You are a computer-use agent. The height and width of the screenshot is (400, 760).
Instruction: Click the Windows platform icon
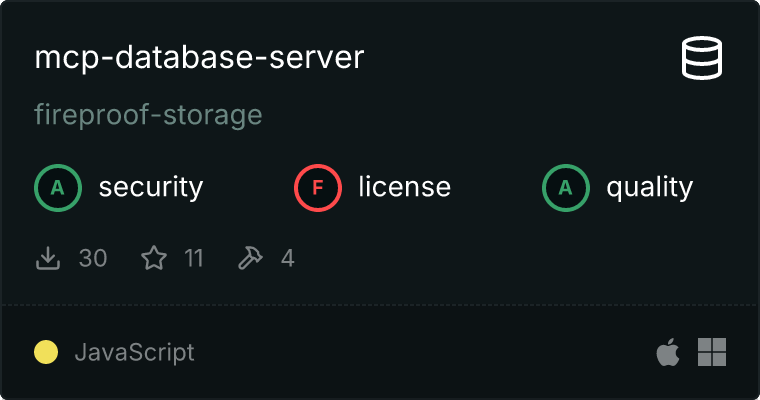coord(711,352)
